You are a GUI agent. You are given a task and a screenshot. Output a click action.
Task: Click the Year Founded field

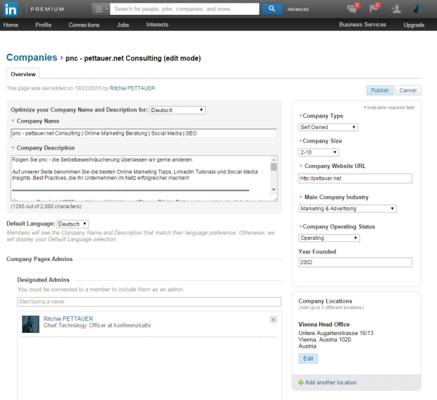click(355, 262)
